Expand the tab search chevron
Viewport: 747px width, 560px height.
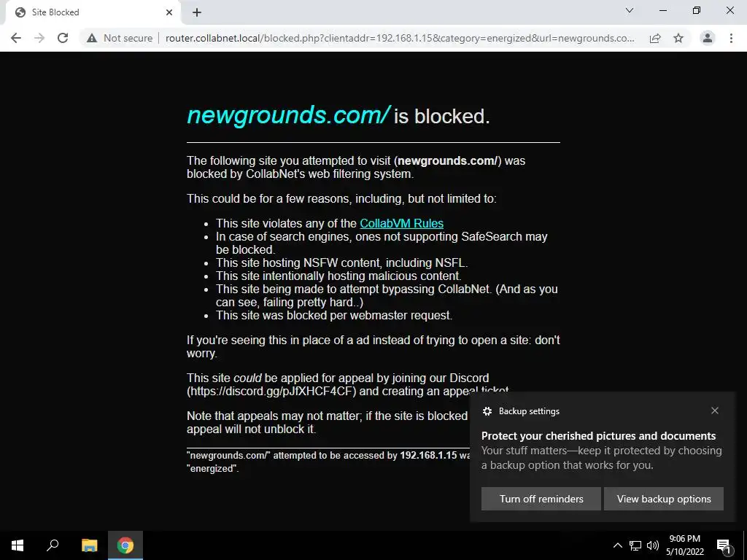[x=630, y=10]
